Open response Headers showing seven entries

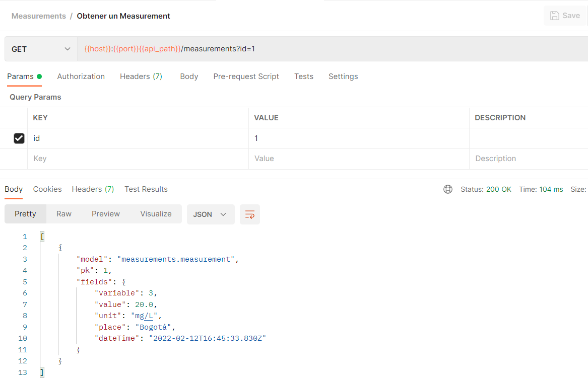93,189
